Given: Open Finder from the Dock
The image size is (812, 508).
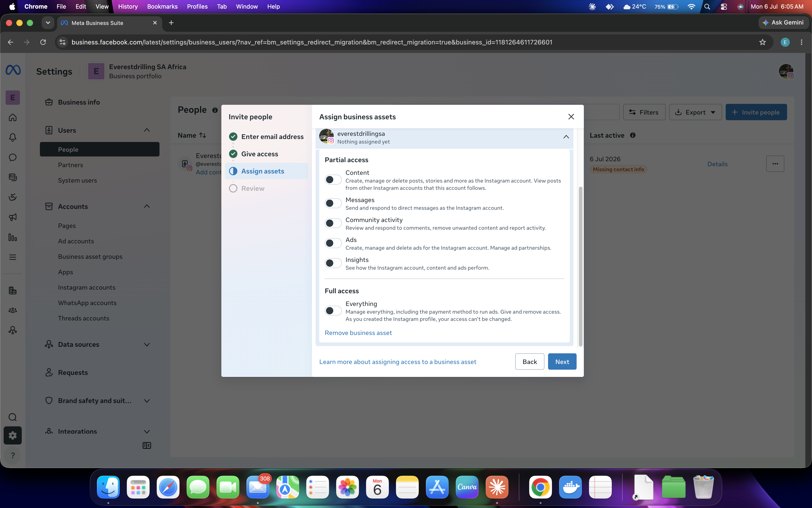Looking at the screenshot, I should tap(108, 487).
